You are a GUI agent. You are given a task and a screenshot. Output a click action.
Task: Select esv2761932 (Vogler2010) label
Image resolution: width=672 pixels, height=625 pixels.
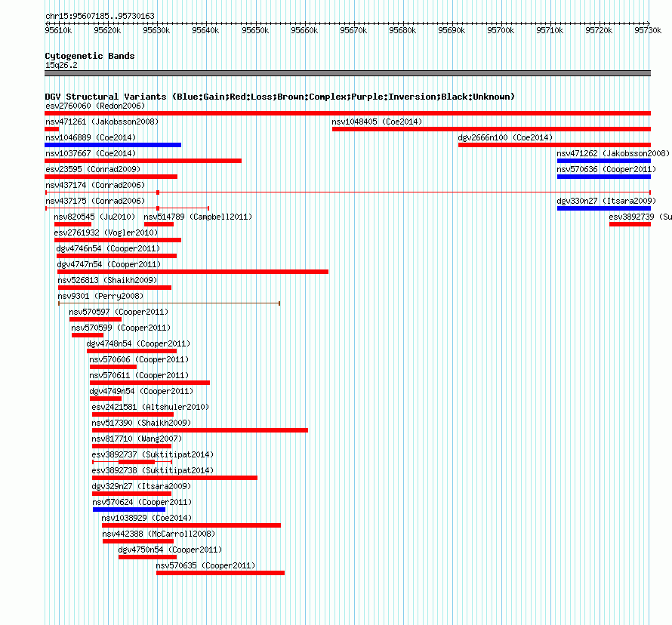click(106, 232)
